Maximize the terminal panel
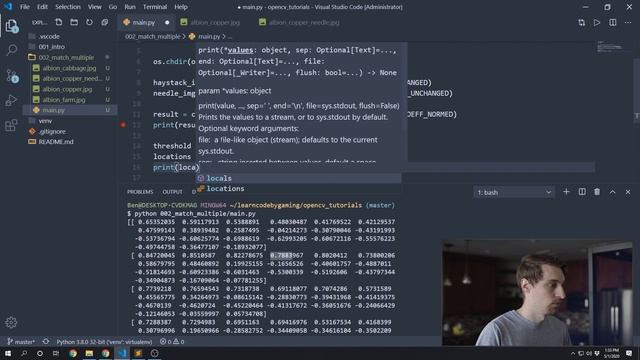The width and height of the screenshot is (640, 360). tap(613, 192)
